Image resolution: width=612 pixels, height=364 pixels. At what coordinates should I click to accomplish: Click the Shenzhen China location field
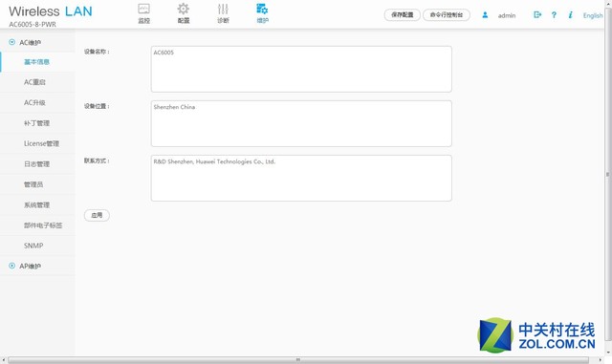pos(301,123)
